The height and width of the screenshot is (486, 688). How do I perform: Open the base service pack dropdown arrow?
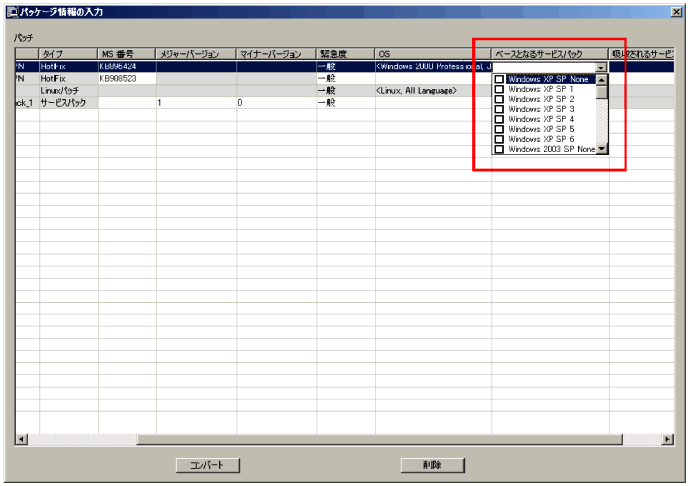[x=601, y=67]
